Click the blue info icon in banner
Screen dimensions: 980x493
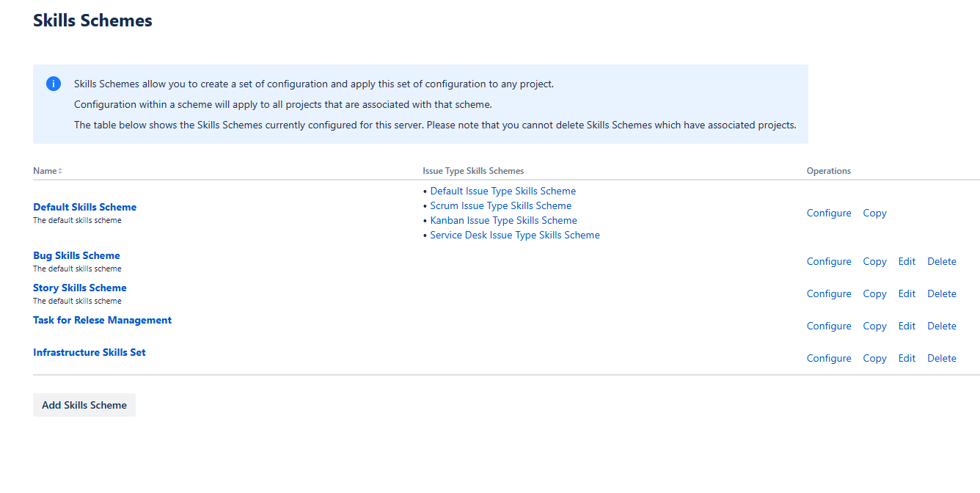[x=54, y=84]
